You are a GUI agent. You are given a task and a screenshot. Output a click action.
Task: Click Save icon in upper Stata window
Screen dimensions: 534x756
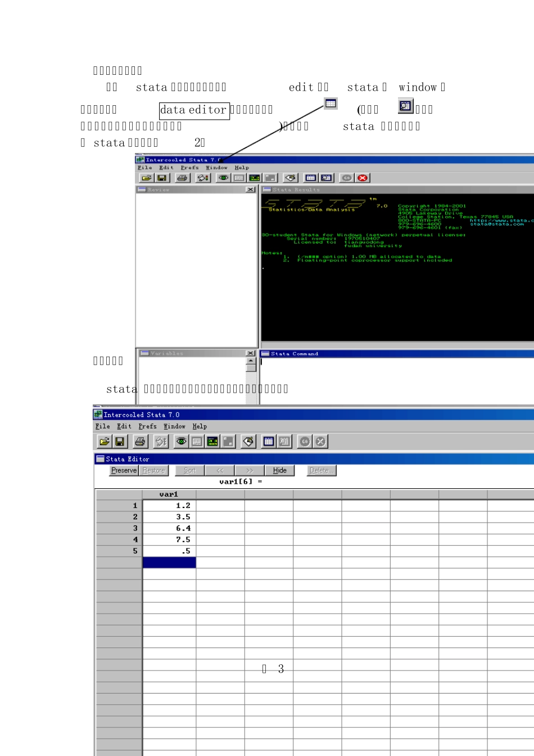click(x=162, y=178)
